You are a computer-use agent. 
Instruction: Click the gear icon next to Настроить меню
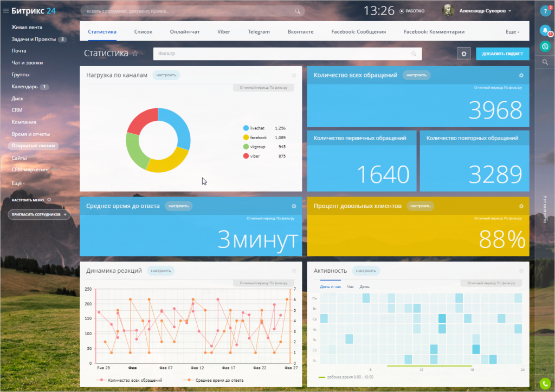point(49,200)
